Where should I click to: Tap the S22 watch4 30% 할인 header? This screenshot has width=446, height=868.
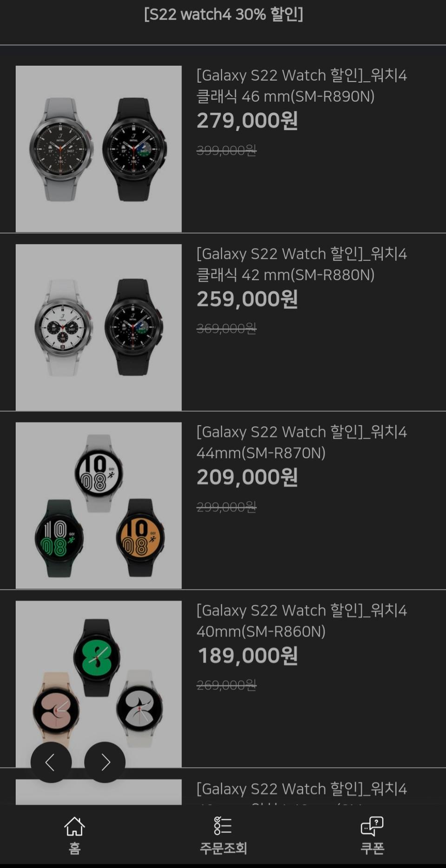(x=223, y=14)
